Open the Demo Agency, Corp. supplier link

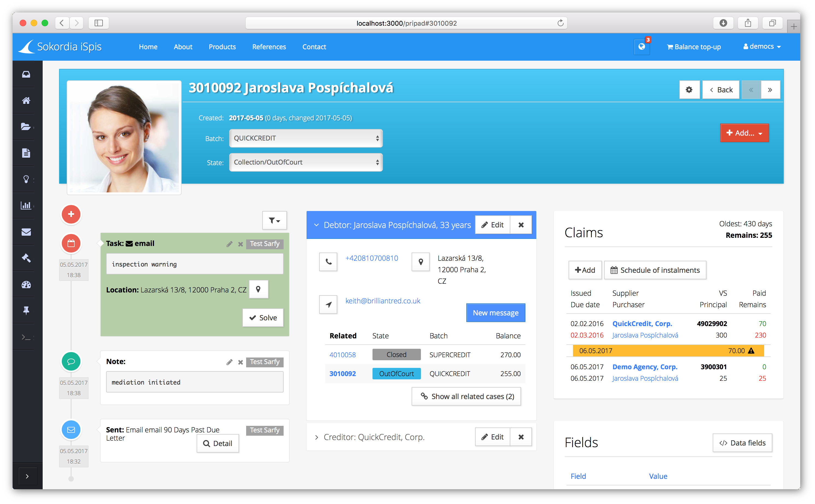[645, 367]
